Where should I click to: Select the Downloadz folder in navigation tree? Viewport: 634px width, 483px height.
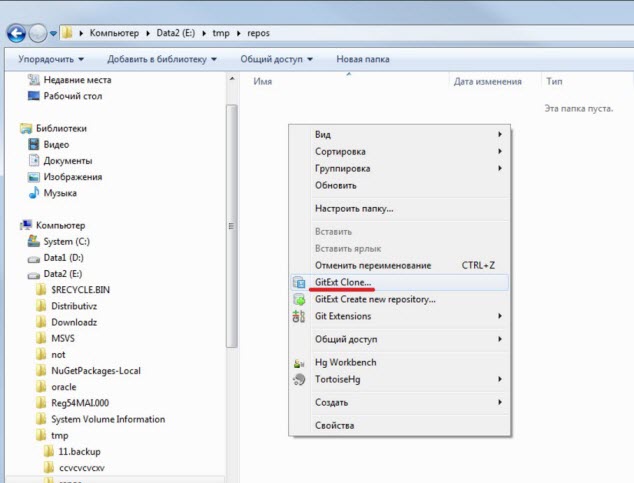(x=78, y=322)
